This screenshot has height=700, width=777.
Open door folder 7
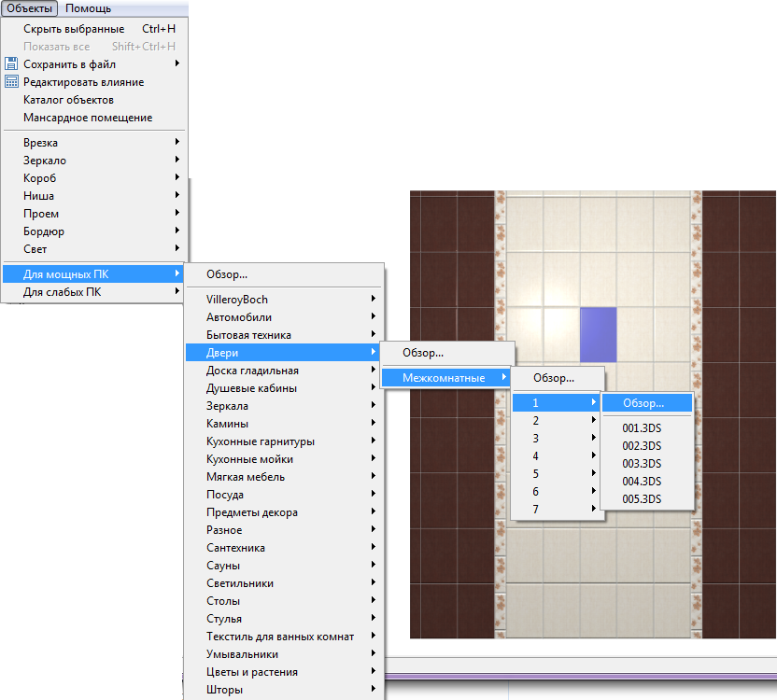[556, 510]
